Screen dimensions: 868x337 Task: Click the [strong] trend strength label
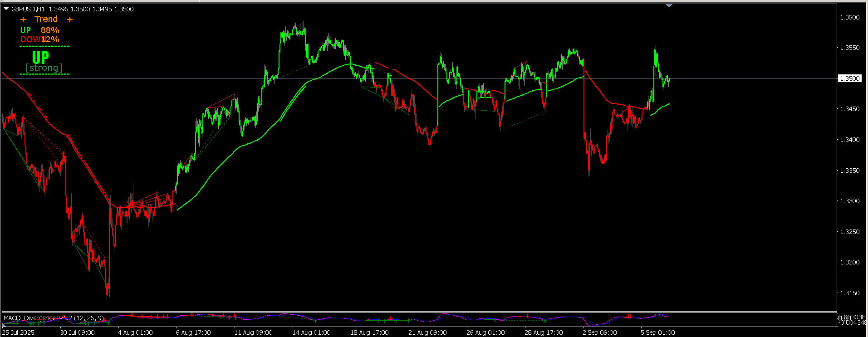44,68
